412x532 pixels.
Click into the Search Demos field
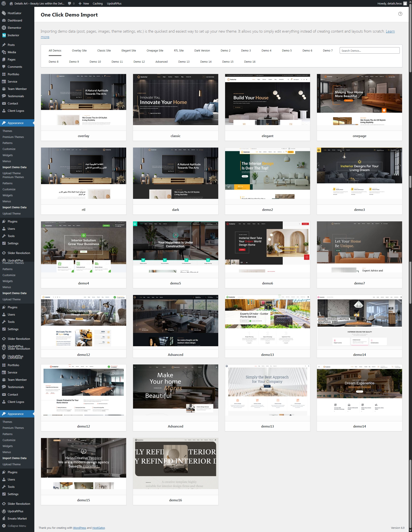point(369,51)
